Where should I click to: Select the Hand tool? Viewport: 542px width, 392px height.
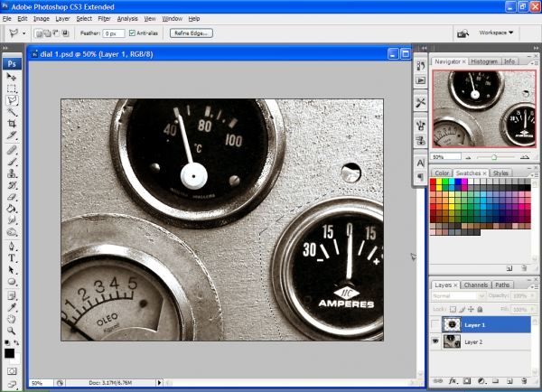[x=12, y=319]
